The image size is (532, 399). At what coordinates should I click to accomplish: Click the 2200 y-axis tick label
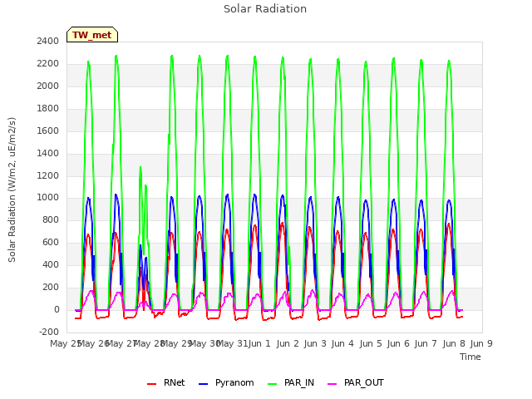(x=48, y=63)
